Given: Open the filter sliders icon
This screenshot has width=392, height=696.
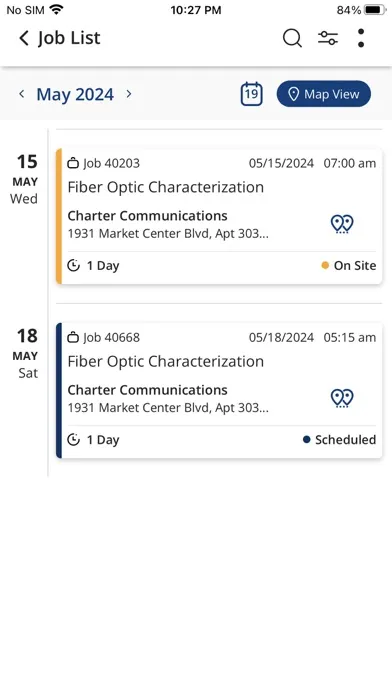Looking at the screenshot, I should click(x=328, y=38).
